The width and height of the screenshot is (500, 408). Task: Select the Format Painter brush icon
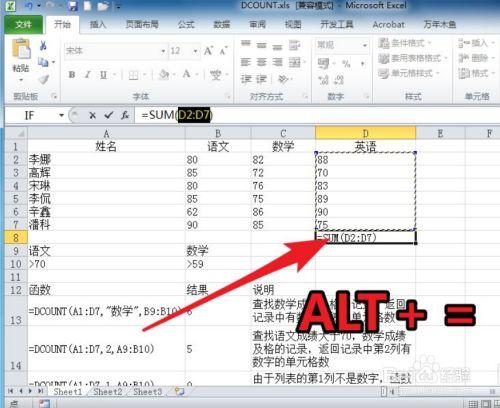[x=43, y=79]
